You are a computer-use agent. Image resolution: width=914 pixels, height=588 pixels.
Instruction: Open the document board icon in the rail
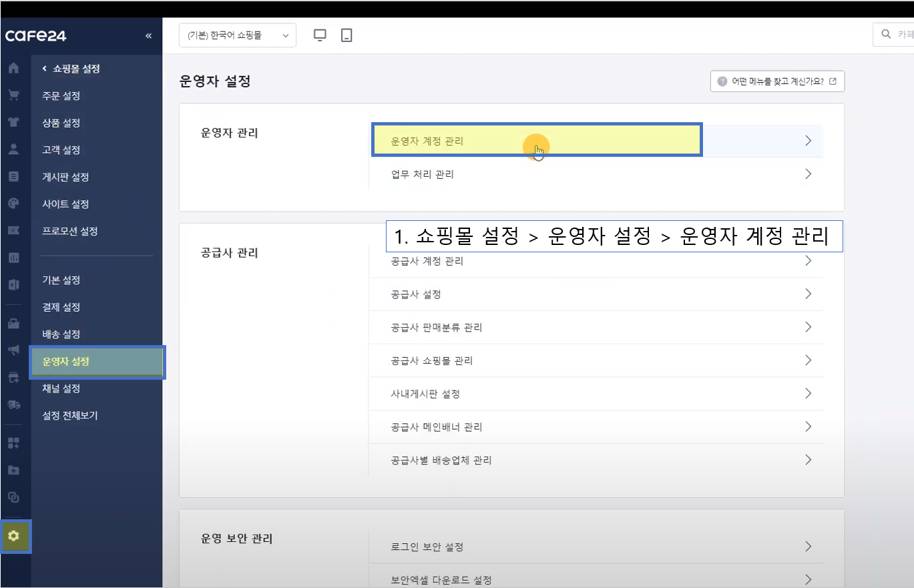pyautogui.click(x=13, y=177)
